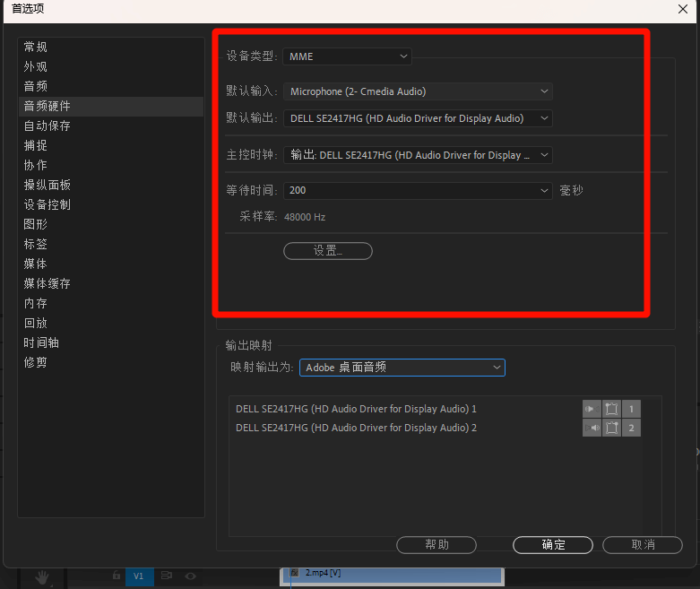Switch to 媒体缓存 preferences category
The height and width of the screenshot is (589, 700).
point(48,283)
